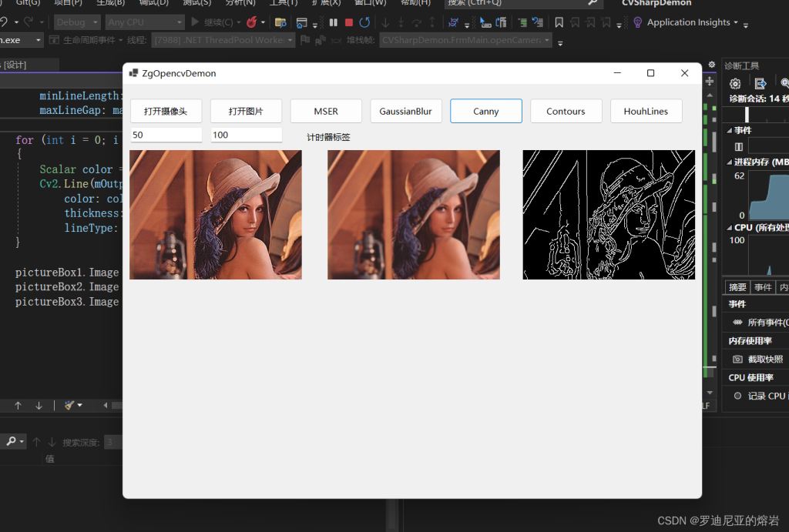Collapse the CPU graph section
789x532 pixels.
tap(730, 228)
